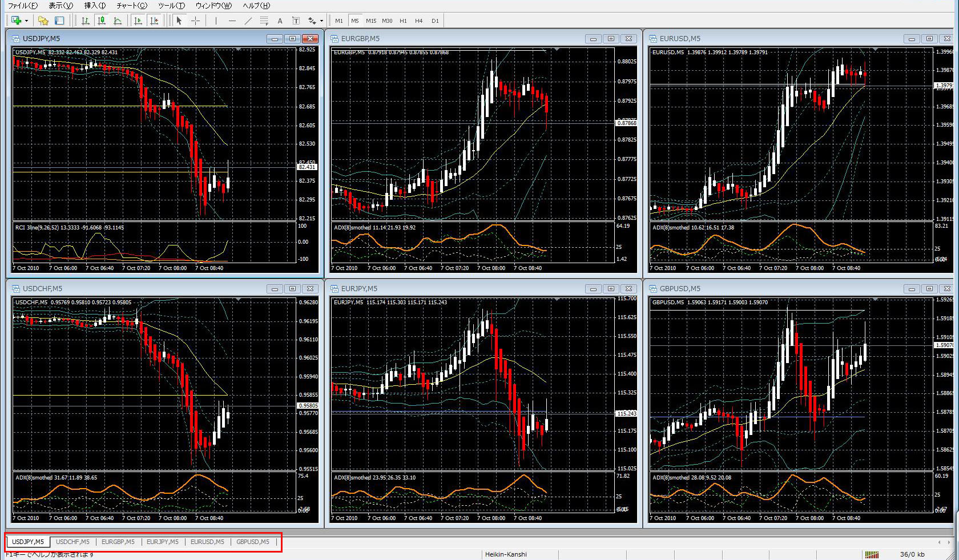
Task: Click USDCHF chart window title icon
Action: [15, 289]
